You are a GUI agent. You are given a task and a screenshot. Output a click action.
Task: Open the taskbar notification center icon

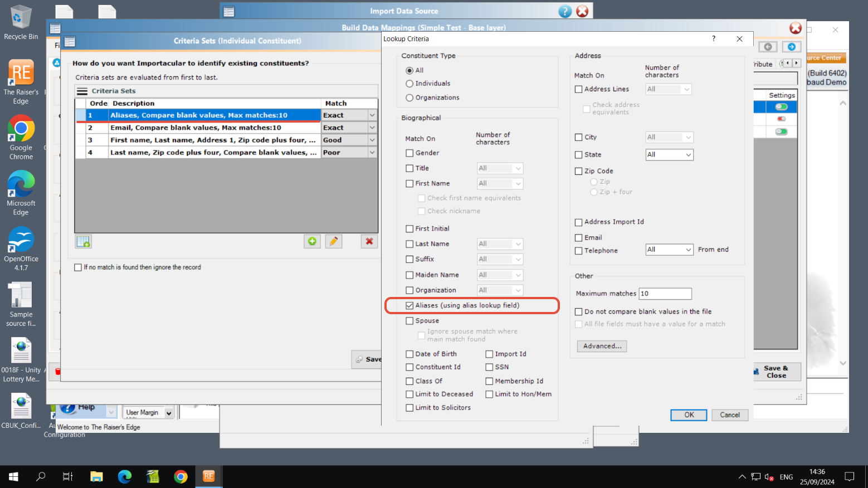pos(850,477)
